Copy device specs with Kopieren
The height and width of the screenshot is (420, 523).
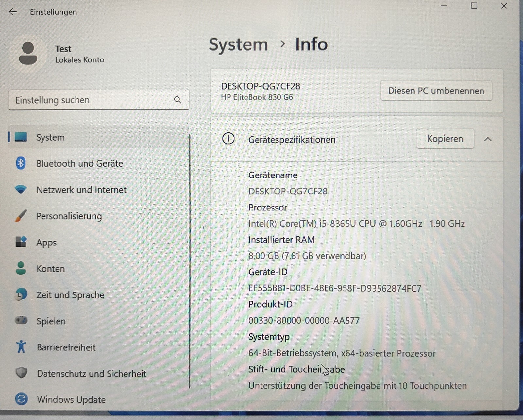pos(445,139)
